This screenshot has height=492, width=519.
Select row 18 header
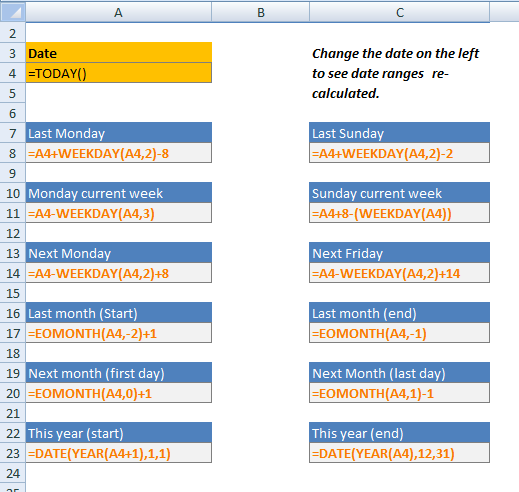(13, 353)
